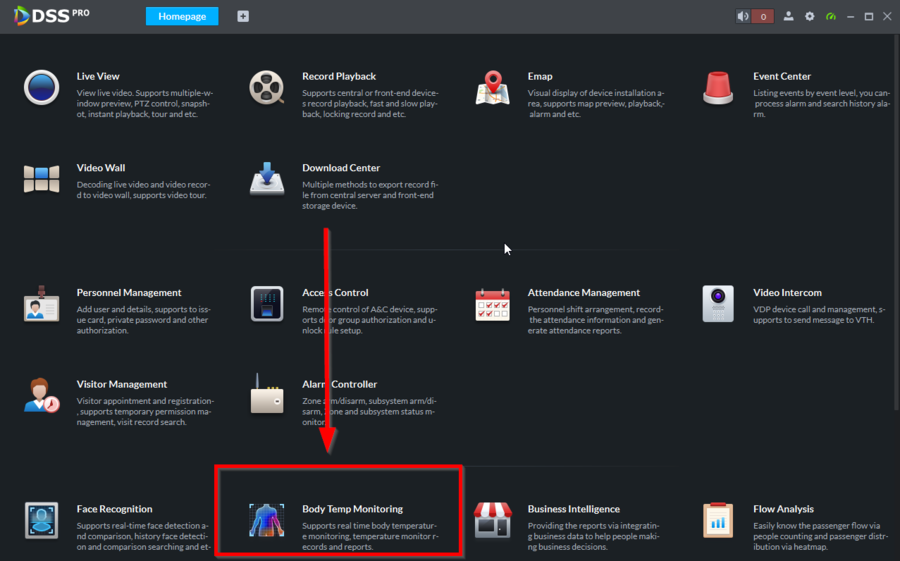Open the Visitor Management person icon
This screenshot has height=561, width=900.
pos(41,395)
